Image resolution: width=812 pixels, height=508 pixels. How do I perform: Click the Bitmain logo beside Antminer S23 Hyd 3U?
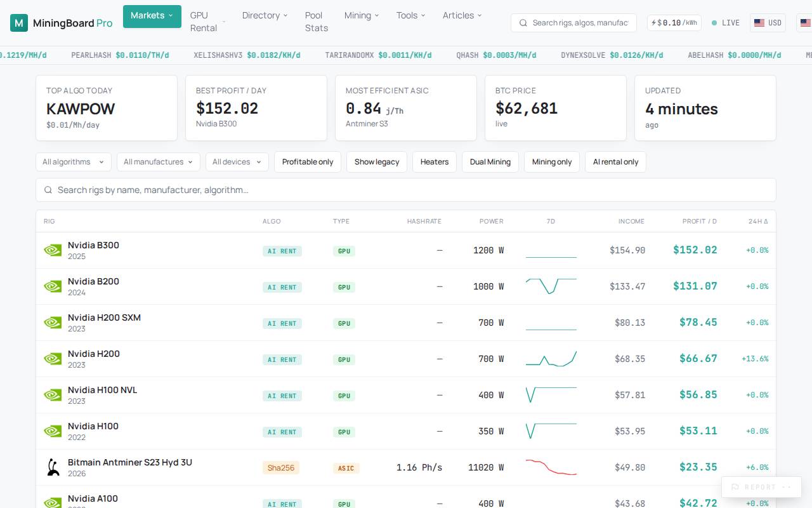(53, 467)
